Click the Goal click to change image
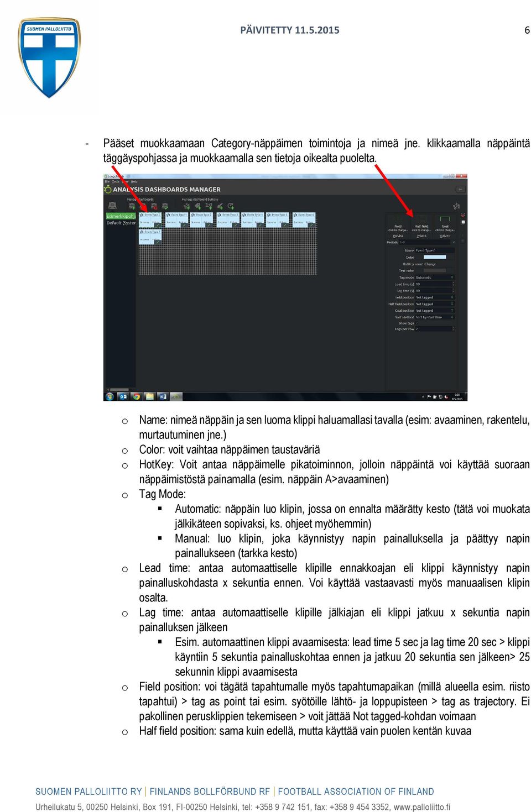This screenshot has width=531, height=812. [445, 222]
